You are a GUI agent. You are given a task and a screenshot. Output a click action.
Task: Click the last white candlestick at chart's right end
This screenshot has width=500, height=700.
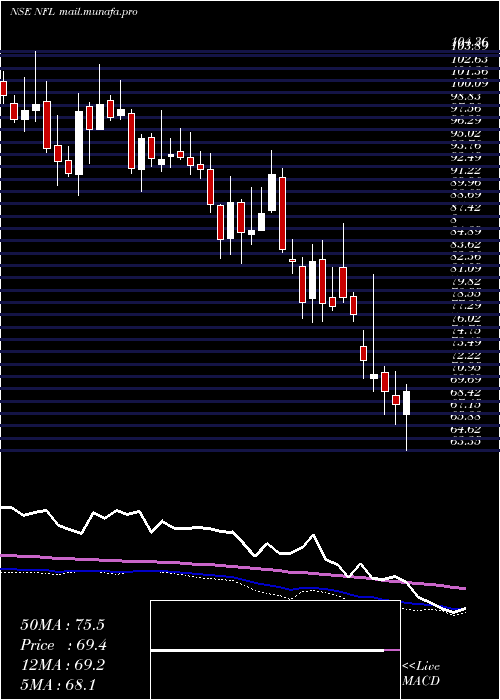click(x=406, y=403)
